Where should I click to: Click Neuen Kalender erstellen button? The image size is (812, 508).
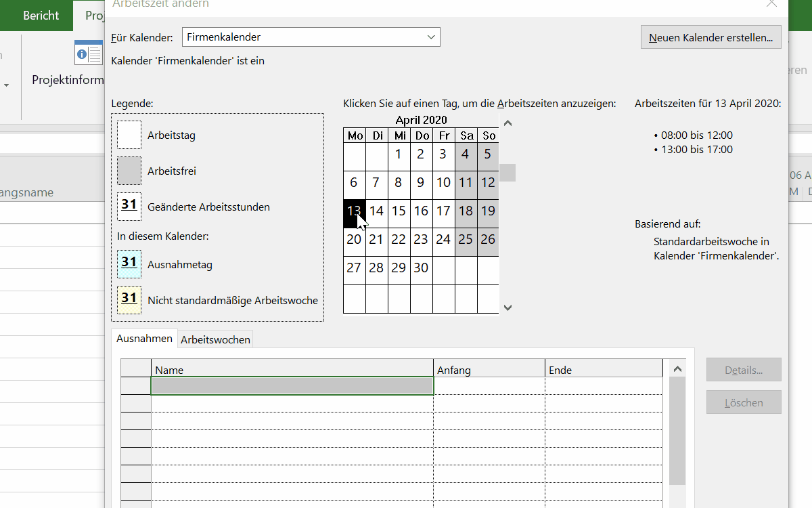(x=710, y=37)
